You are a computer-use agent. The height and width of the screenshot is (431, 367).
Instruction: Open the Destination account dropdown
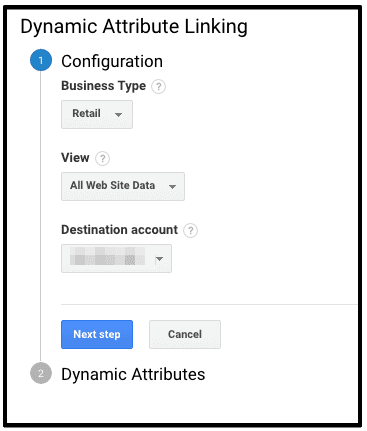(x=116, y=259)
